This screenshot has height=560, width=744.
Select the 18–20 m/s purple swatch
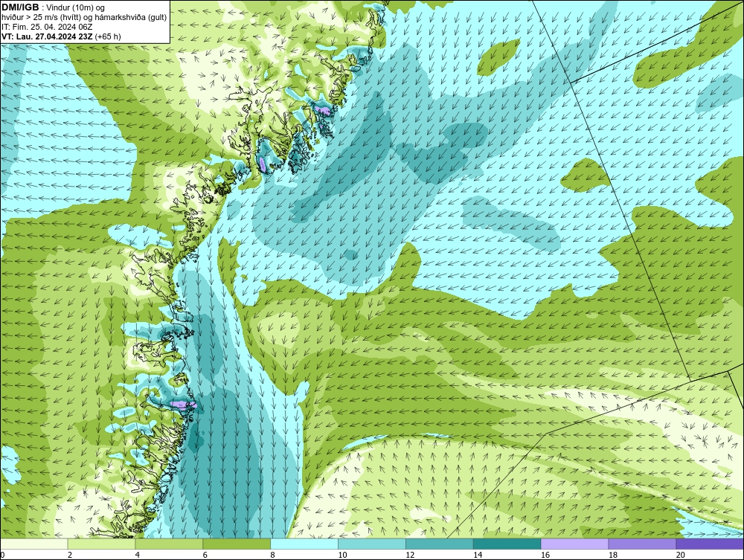pos(642,544)
